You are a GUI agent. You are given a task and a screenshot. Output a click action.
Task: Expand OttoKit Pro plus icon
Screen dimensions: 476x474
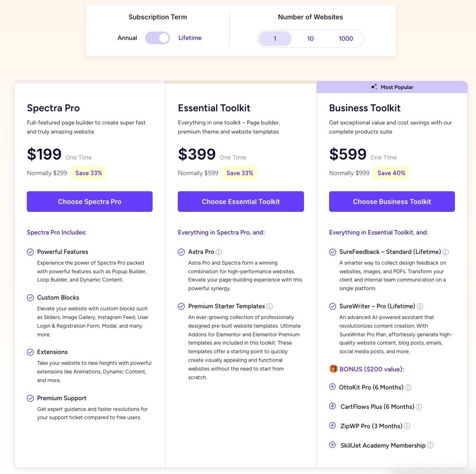coord(332,387)
